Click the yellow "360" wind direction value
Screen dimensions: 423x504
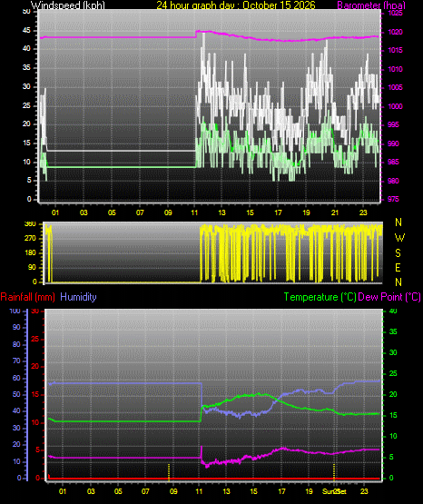click(x=30, y=224)
